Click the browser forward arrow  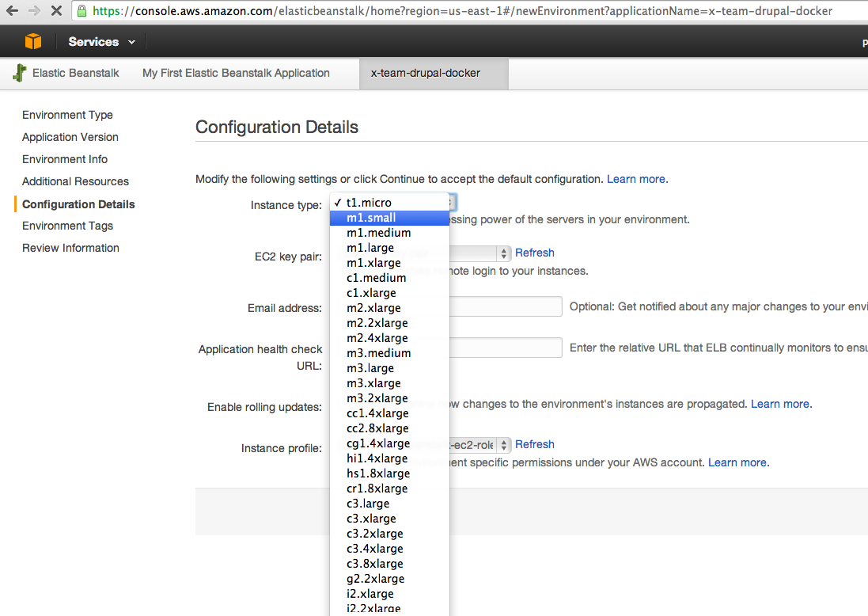[34, 10]
